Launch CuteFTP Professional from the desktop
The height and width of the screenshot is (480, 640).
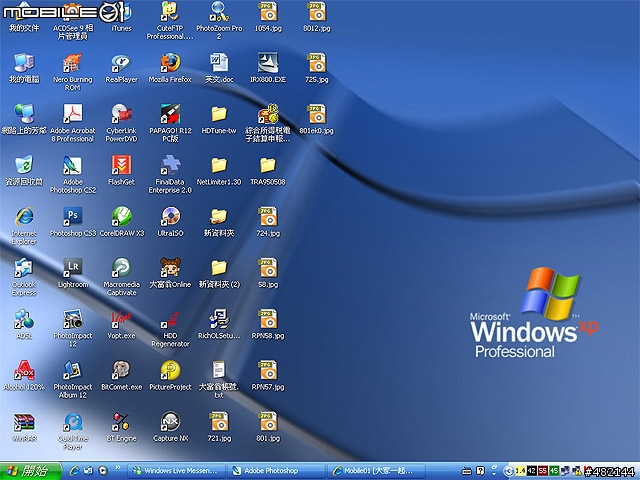(170, 20)
